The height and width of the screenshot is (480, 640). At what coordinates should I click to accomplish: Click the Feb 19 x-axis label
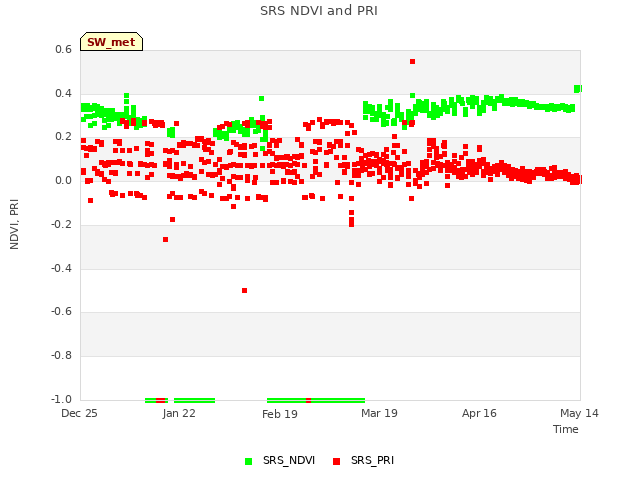[280, 414]
